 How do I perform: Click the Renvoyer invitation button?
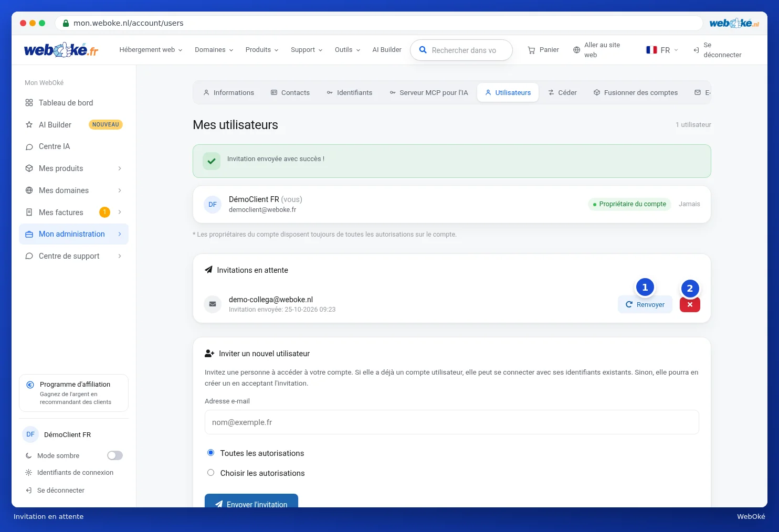click(645, 305)
